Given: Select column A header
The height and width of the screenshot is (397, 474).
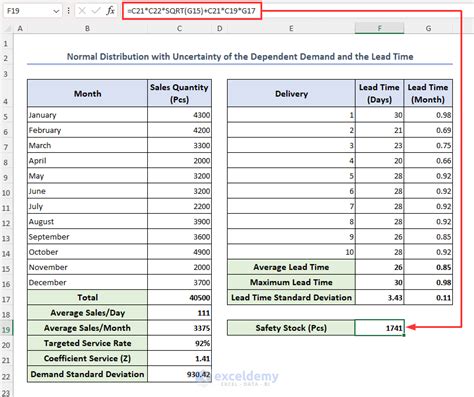Looking at the screenshot, I should click(20, 29).
